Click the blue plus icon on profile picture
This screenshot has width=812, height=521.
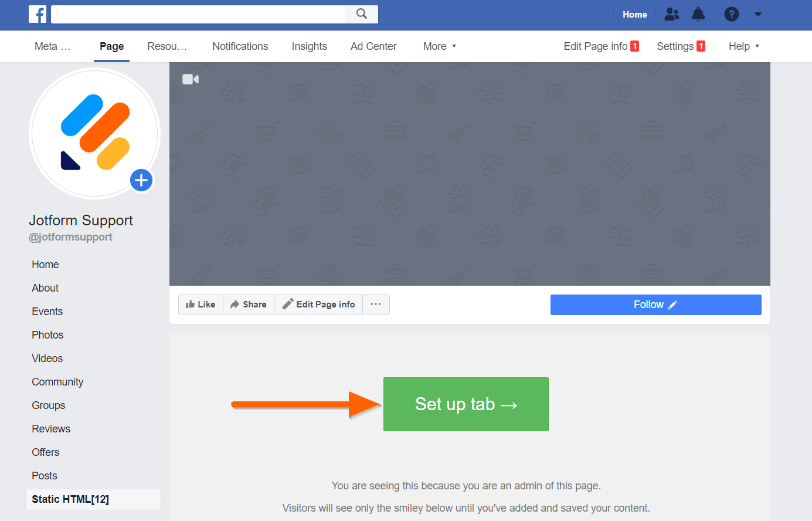click(141, 180)
